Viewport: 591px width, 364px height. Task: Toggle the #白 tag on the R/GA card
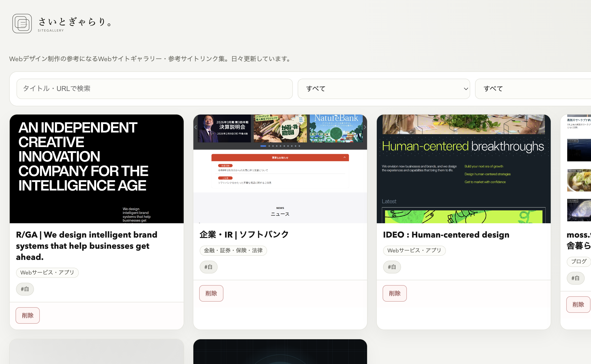coord(25,289)
